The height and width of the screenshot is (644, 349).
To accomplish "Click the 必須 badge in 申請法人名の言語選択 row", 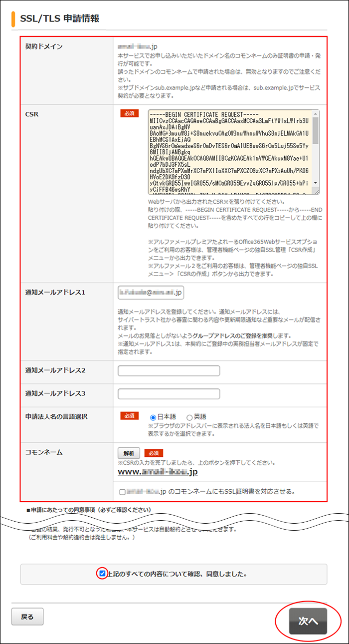I will coord(130,416).
